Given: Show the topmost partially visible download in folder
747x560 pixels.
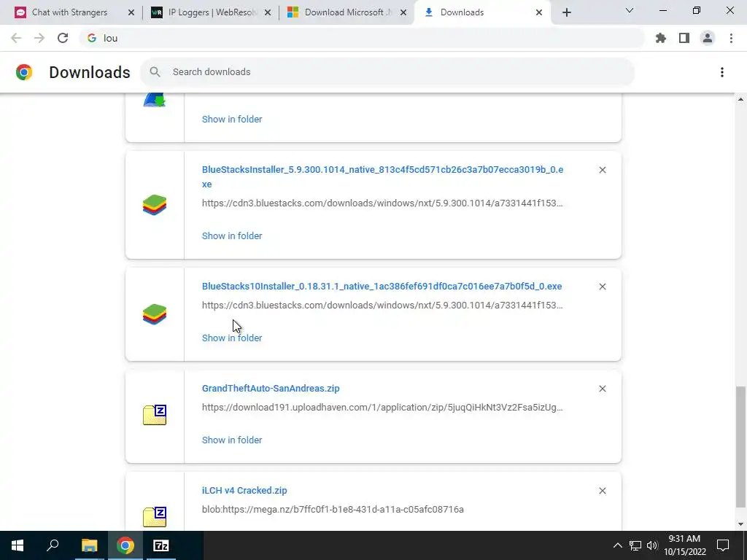Looking at the screenshot, I should tap(232, 119).
